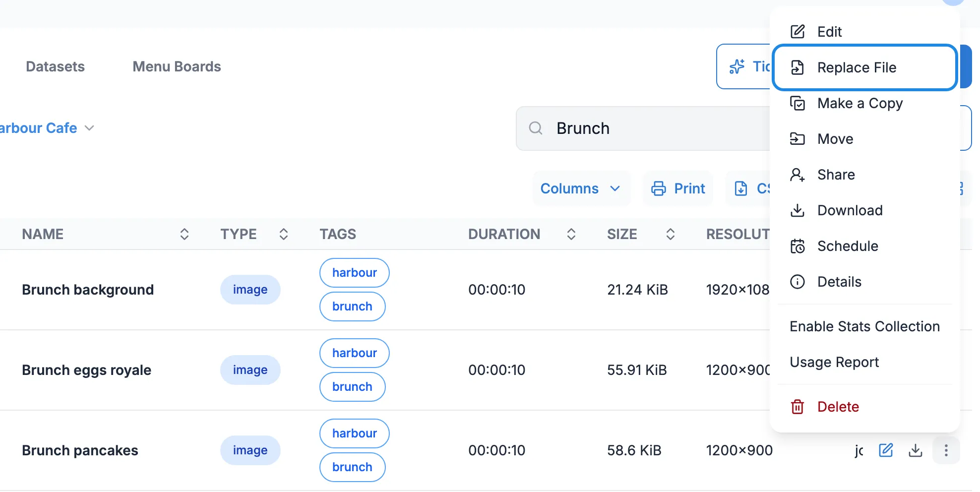
Task: Click brunch tag on Brunch pancakes row
Action: [x=353, y=467]
